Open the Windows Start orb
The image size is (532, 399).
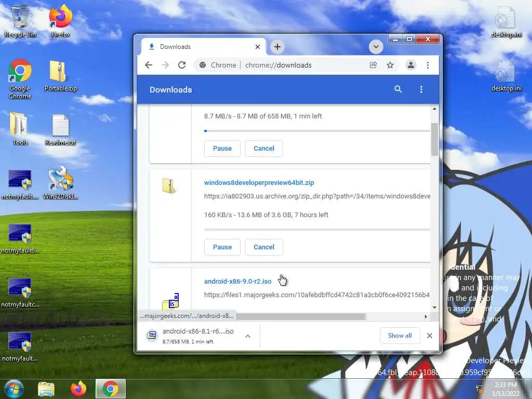[x=14, y=389]
